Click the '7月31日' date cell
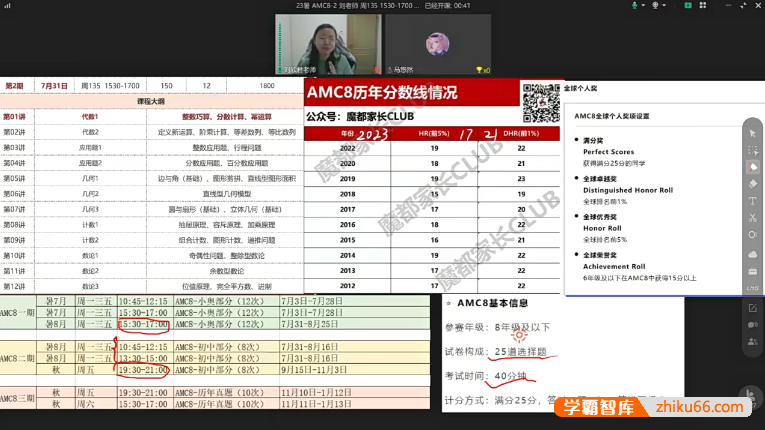The image size is (765, 430). (x=54, y=85)
